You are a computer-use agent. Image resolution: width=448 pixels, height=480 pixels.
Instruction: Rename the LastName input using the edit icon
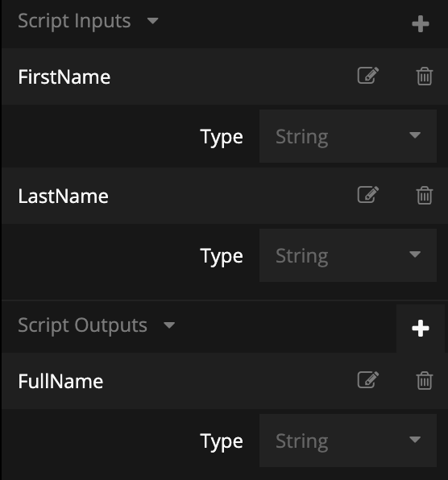367,194
